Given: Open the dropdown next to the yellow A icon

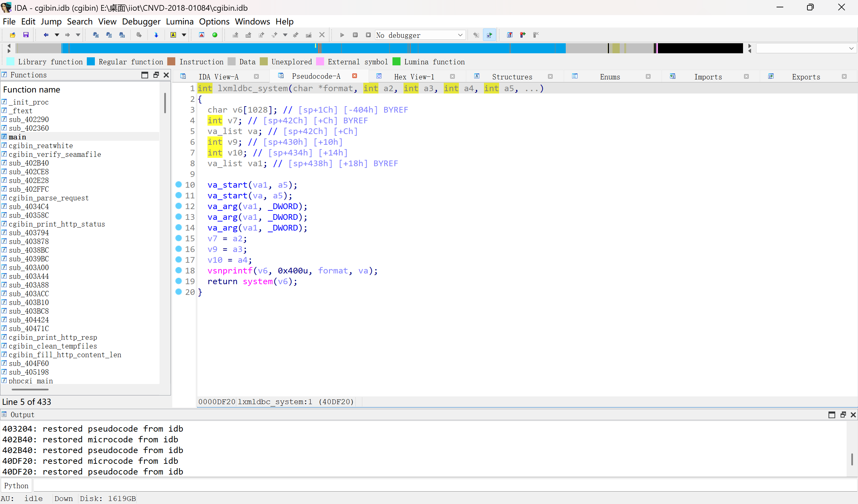Looking at the screenshot, I should (184, 35).
